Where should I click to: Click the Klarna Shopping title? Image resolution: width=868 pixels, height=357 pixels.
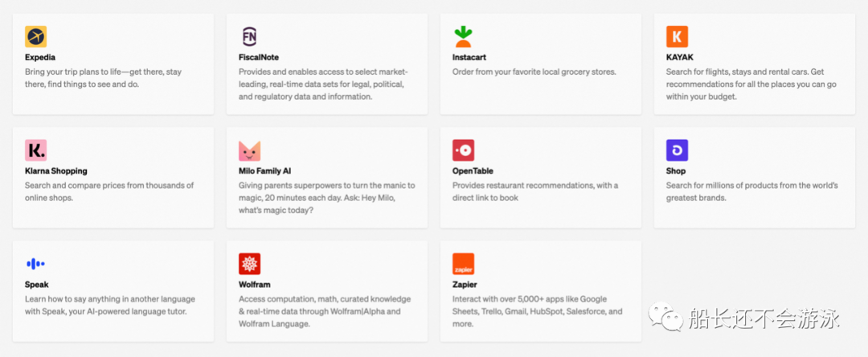click(x=56, y=171)
